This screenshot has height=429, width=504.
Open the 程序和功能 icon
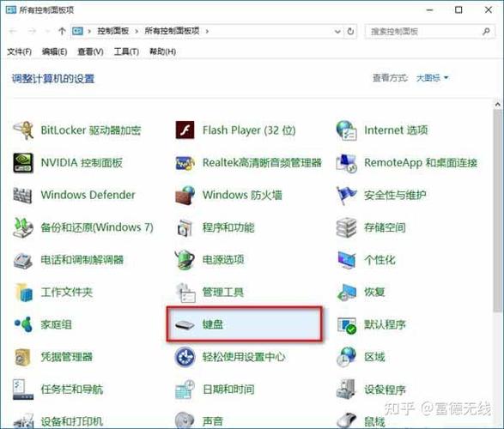pyautogui.click(x=185, y=227)
